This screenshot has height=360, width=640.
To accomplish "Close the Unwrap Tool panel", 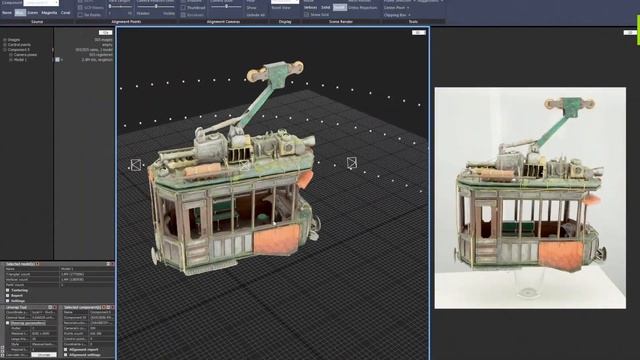I will [x=55, y=307].
